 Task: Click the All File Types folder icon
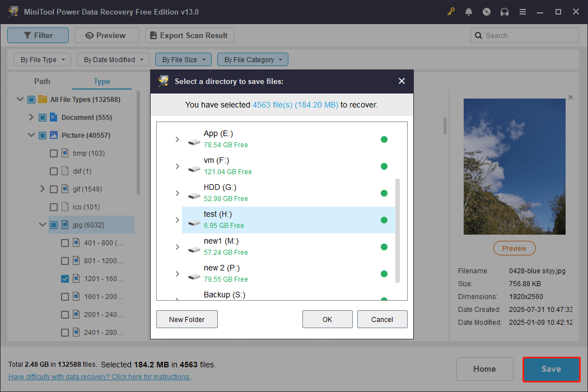[43, 100]
